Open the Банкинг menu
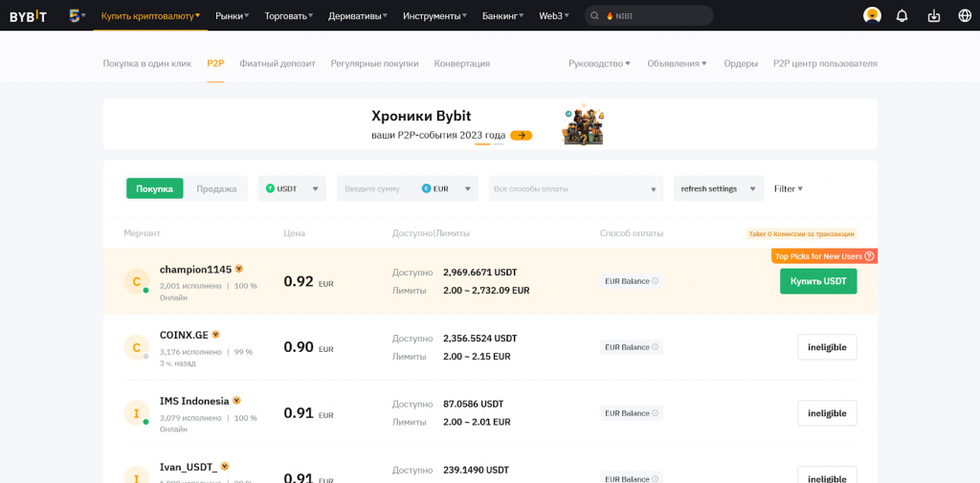This screenshot has height=483, width=980. [x=503, y=15]
